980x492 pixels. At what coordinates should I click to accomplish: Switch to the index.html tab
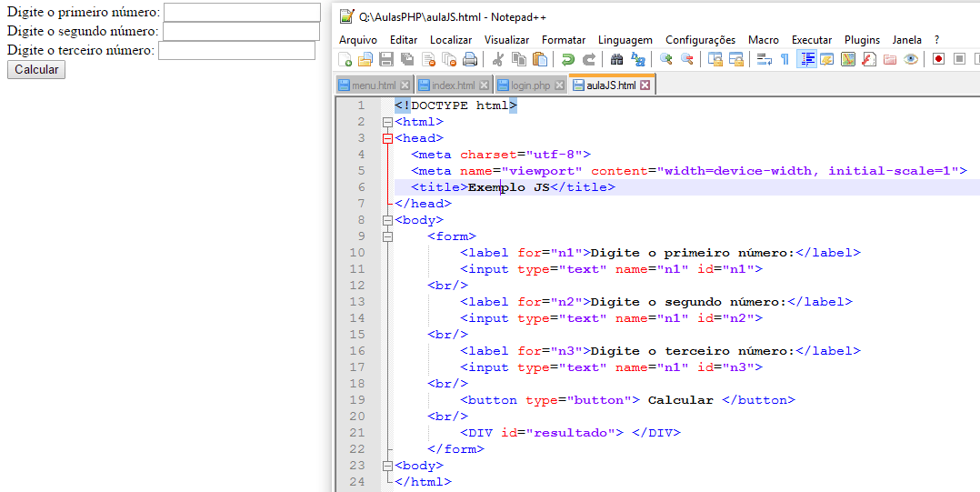(x=453, y=85)
